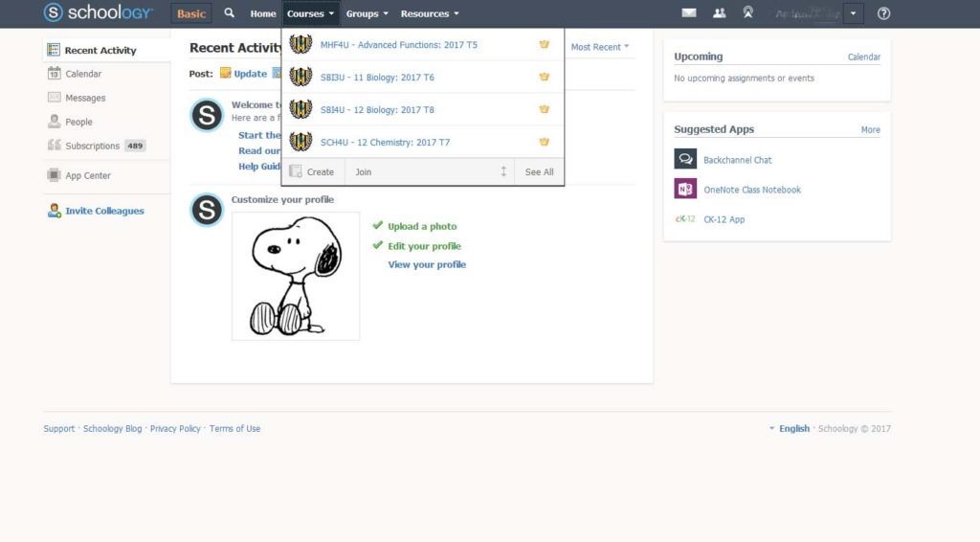Click the Schoology avatar on Customize profile post
Viewport: 980px width, 542px height.
click(207, 210)
